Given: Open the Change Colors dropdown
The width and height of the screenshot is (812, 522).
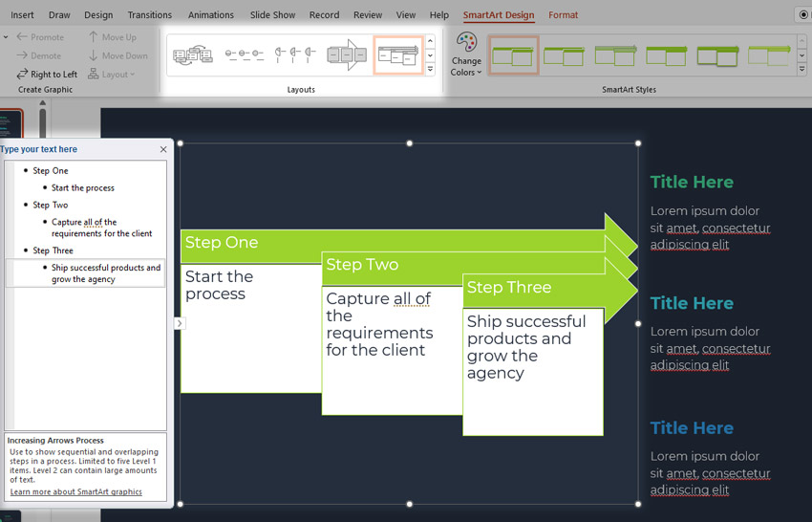Looking at the screenshot, I should click(x=466, y=54).
